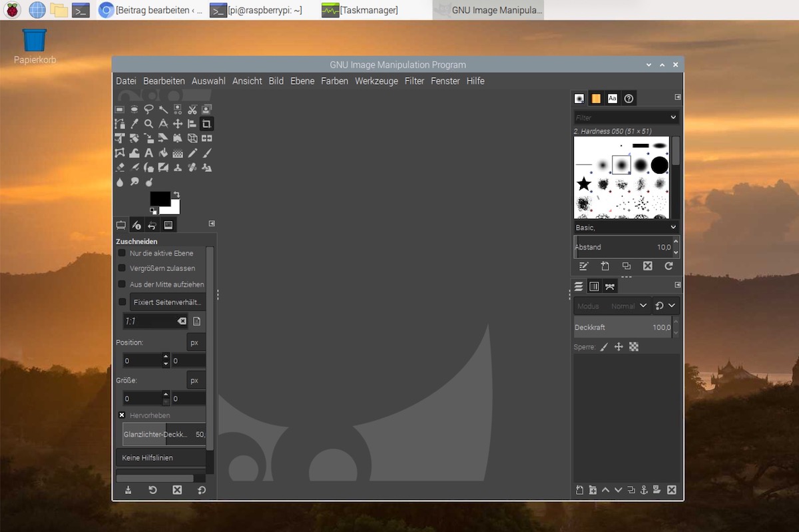This screenshot has width=799, height=532.
Task: Switch to the Channels tab
Action: tap(594, 286)
